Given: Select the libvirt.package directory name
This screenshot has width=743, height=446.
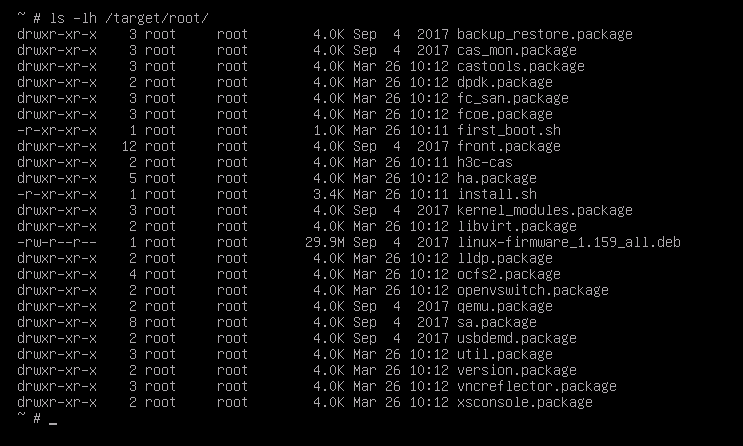Looking at the screenshot, I should pos(516,227).
